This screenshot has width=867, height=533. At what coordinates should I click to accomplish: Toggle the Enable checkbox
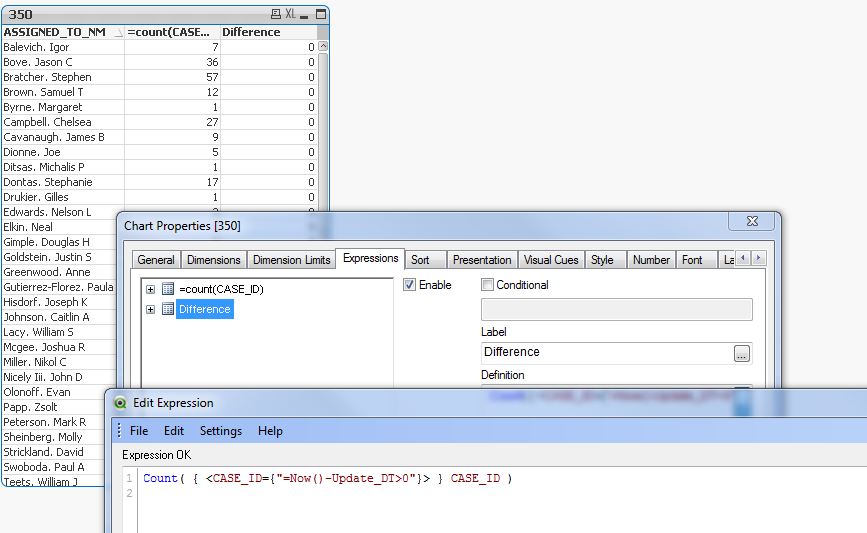[x=410, y=285]
